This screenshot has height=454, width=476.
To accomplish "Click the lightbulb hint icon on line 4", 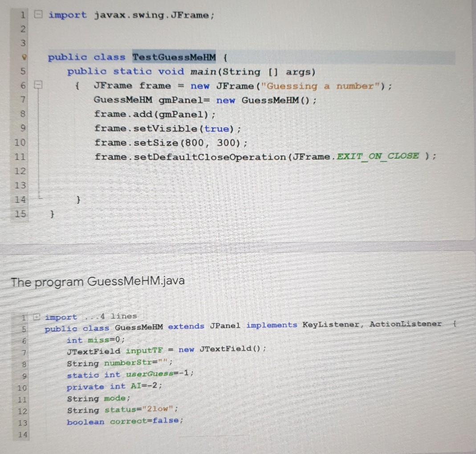I will click(24, 57).
